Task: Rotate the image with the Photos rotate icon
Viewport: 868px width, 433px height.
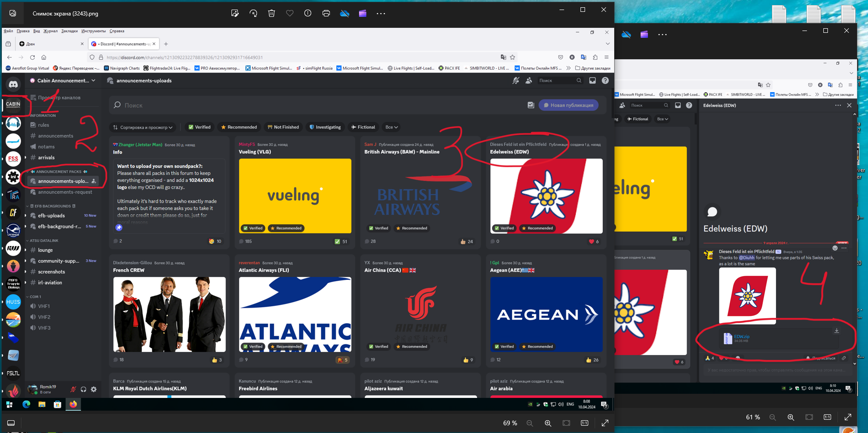Action: tap(253, 13)
